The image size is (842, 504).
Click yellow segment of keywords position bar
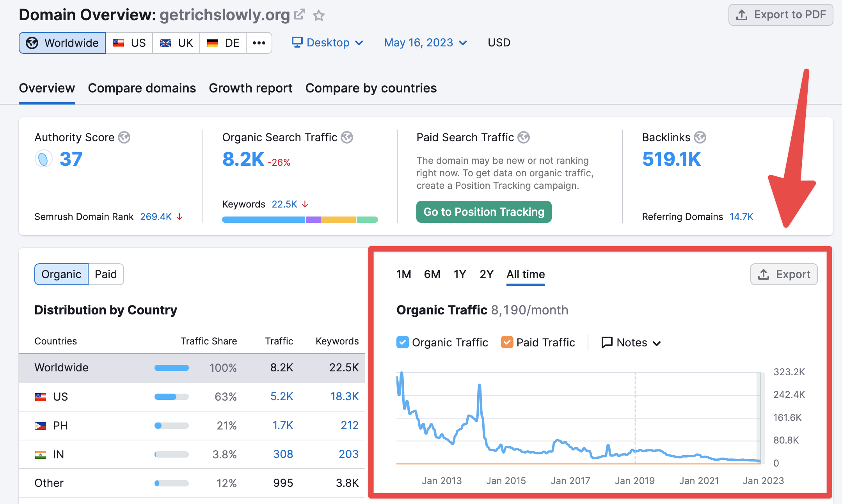point(339,220)
